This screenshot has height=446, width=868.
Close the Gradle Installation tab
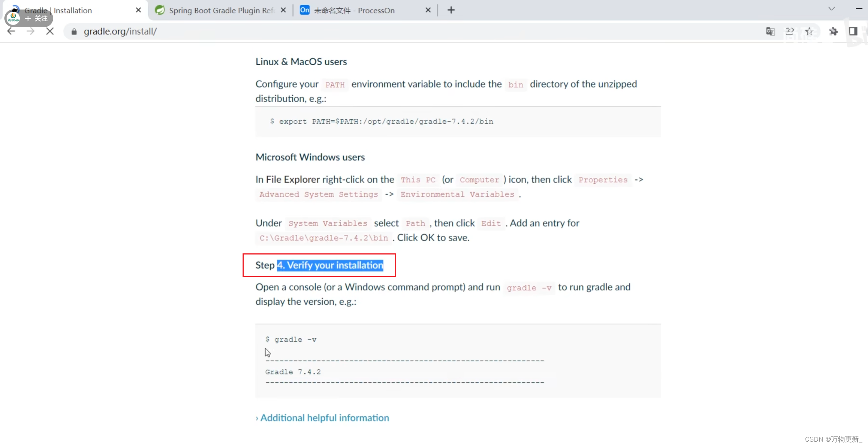tap(138, 10)
